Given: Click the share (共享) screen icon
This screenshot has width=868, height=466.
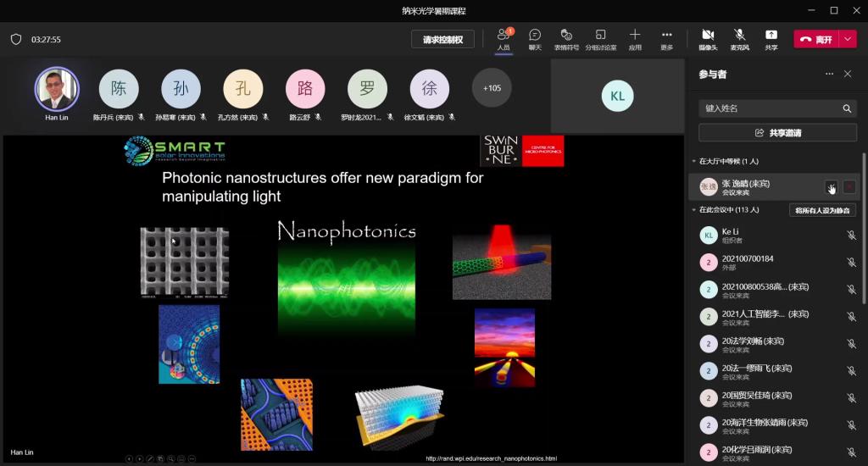Looking at the screenshot, I should [771, 39].
